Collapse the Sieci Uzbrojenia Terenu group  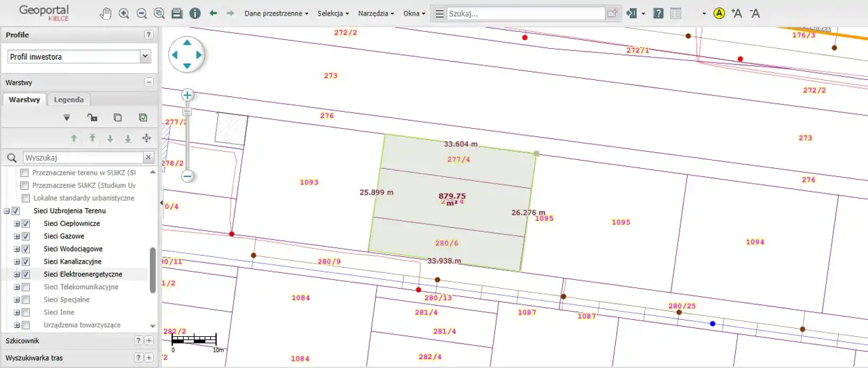tap(7, 211)
